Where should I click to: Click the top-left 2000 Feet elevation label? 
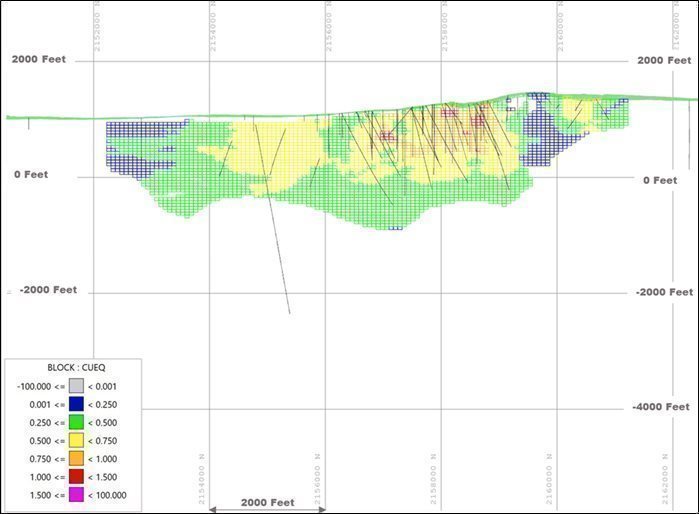click(x=39, y=59)
